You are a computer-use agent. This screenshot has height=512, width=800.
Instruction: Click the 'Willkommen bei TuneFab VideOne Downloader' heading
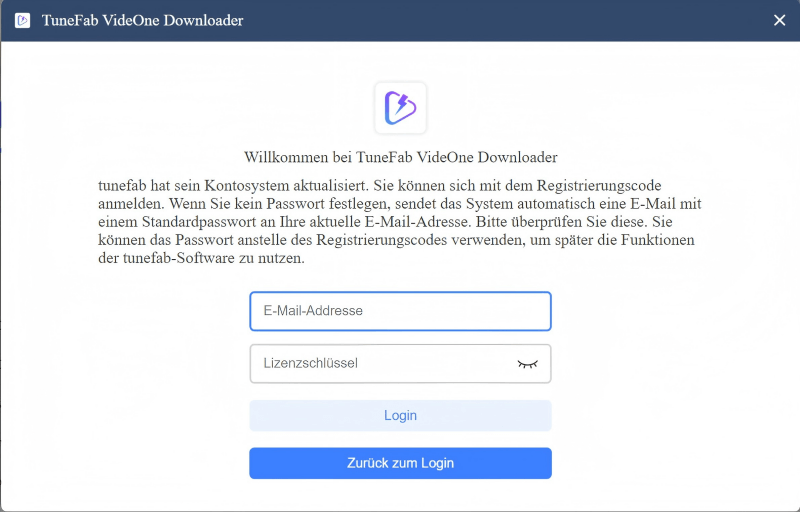tap(401, 157)
